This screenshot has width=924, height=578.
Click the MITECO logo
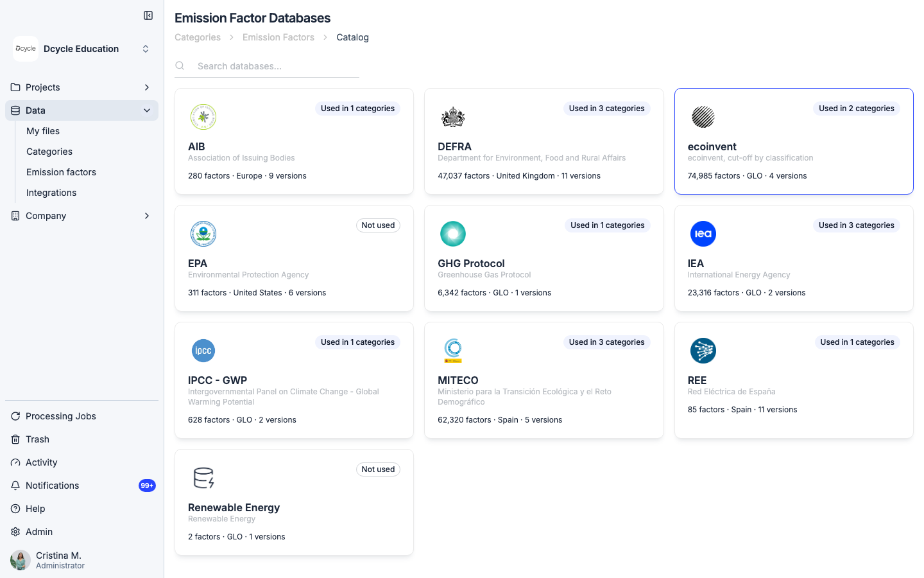(453, 351)
